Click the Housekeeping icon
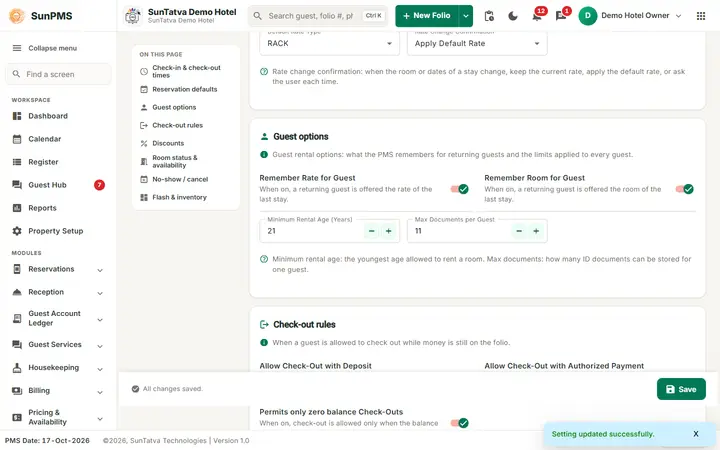This screenshot has width=720, height=450. 17,368
